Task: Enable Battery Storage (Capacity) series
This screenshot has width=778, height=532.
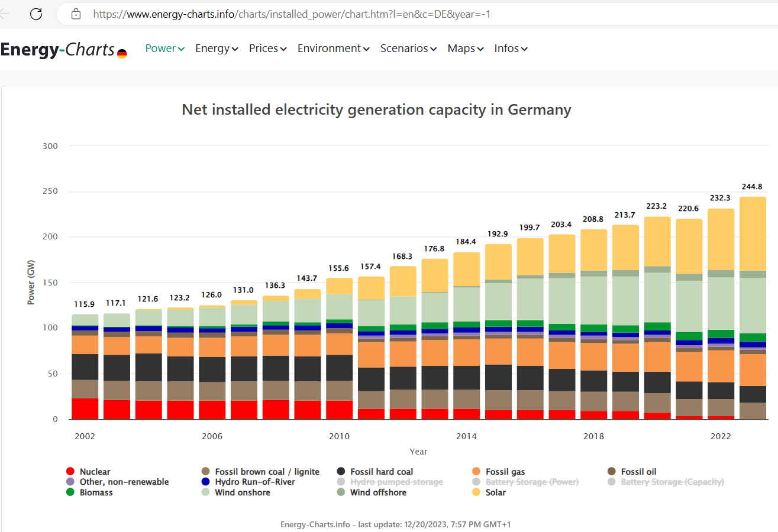Action: pos(666,482)
